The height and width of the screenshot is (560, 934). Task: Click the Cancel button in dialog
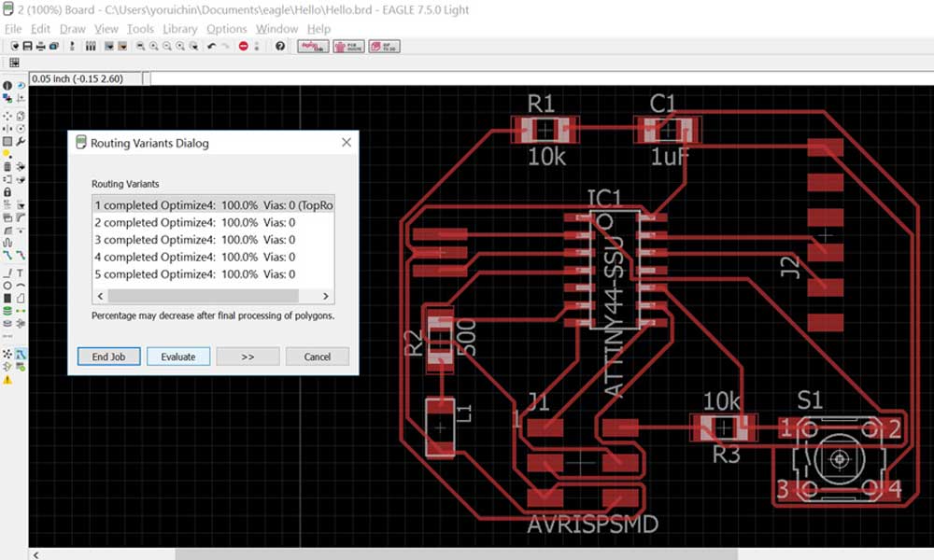click(318, 357)
